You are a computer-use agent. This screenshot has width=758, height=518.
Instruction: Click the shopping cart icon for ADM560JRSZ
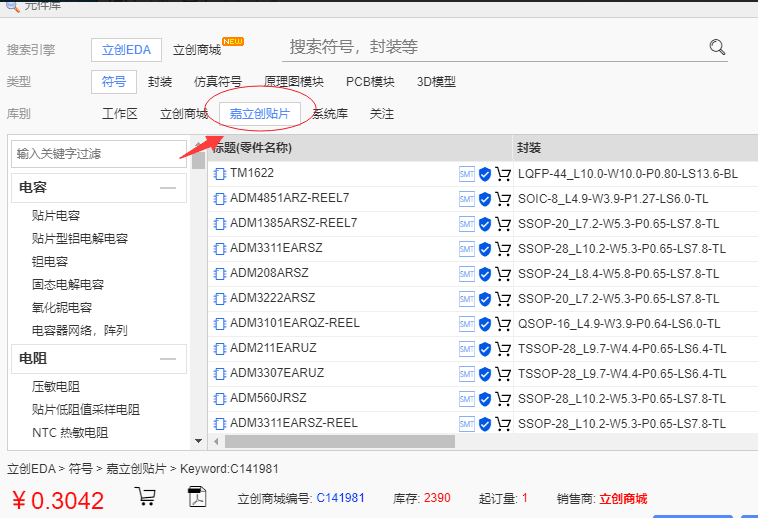503,399
